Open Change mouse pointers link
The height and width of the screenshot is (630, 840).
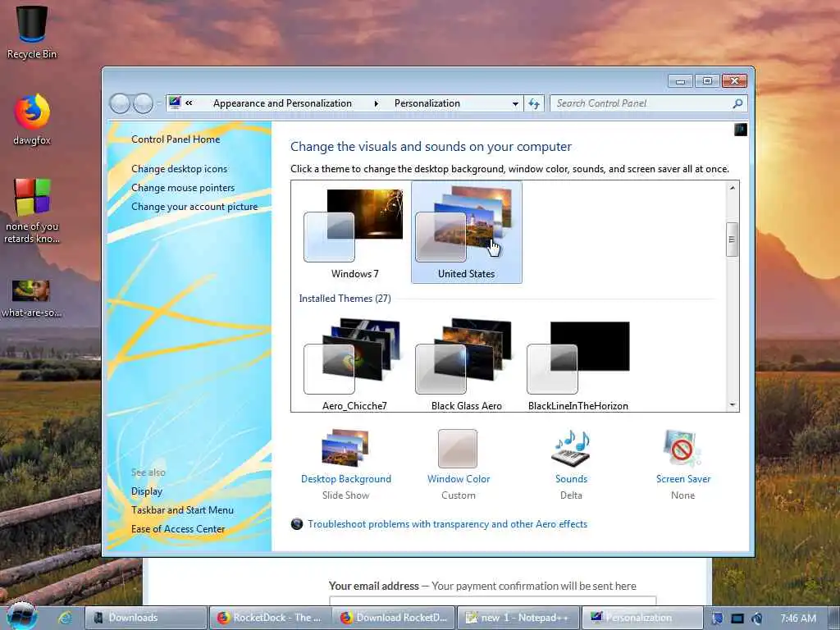click(183, 188)
